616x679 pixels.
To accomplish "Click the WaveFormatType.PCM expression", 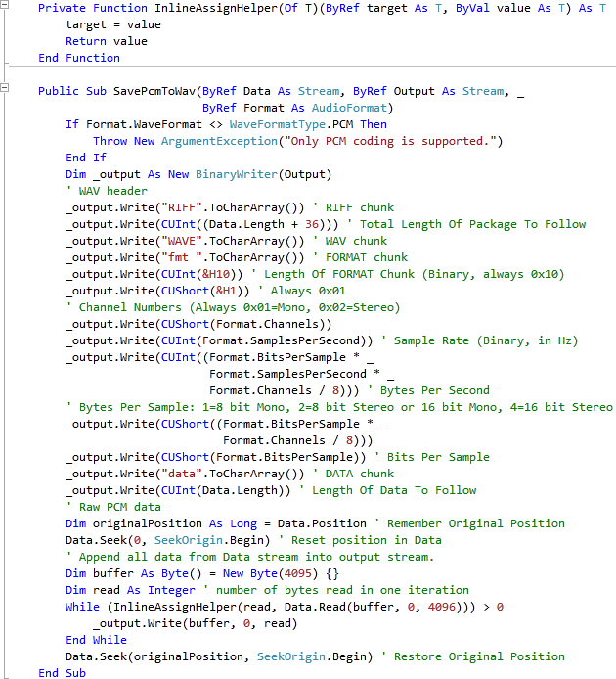I will point(291,124).
